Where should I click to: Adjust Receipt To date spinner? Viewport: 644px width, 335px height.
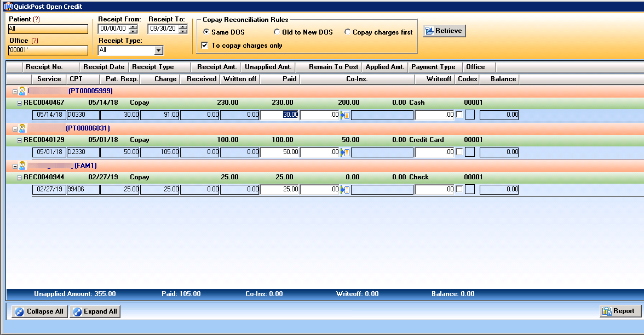[183, 29]
